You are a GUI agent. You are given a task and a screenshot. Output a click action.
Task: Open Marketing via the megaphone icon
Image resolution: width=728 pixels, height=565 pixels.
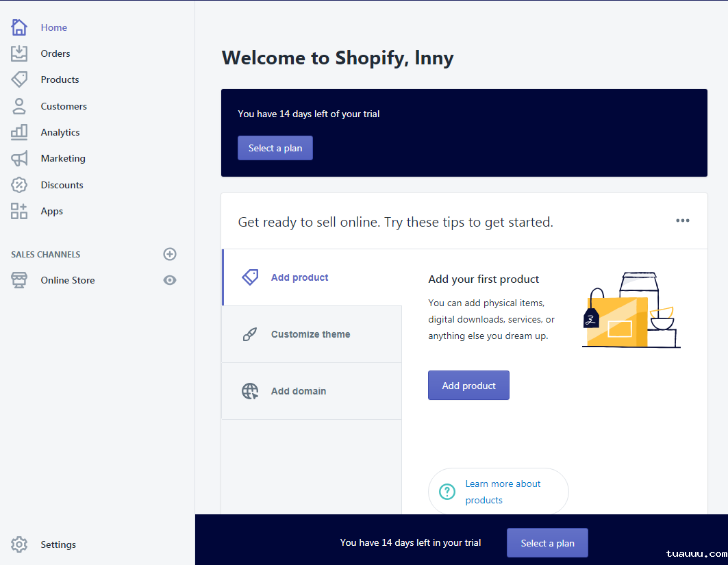[x=19, y=158]
